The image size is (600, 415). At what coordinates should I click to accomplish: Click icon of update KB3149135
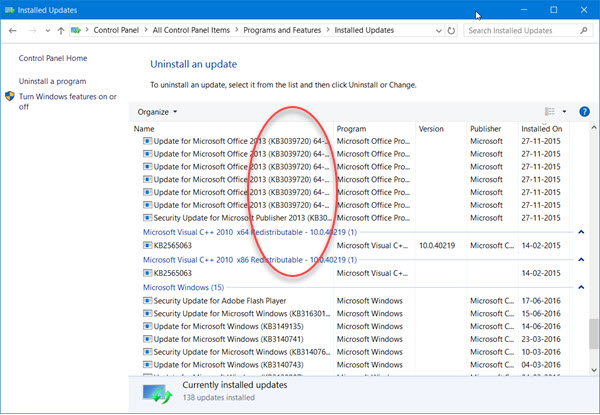point(147,326)
